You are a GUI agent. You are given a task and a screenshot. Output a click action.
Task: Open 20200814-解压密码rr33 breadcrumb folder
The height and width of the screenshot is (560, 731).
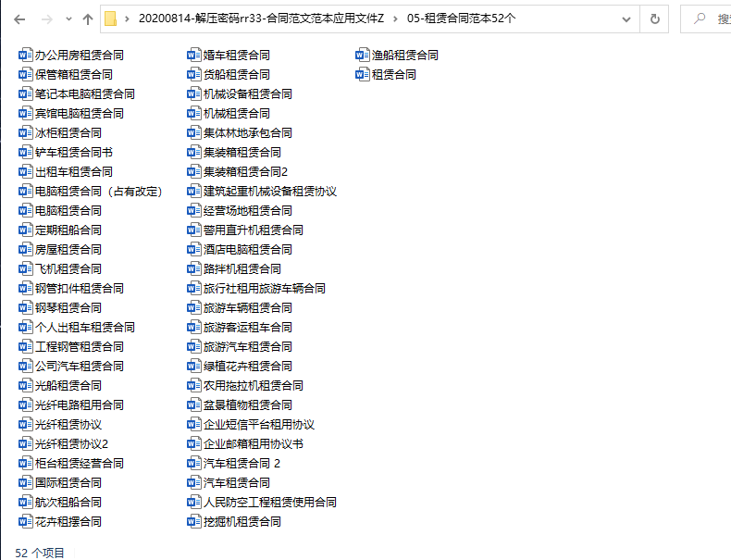pyautogui.click(x=261, y=19)
